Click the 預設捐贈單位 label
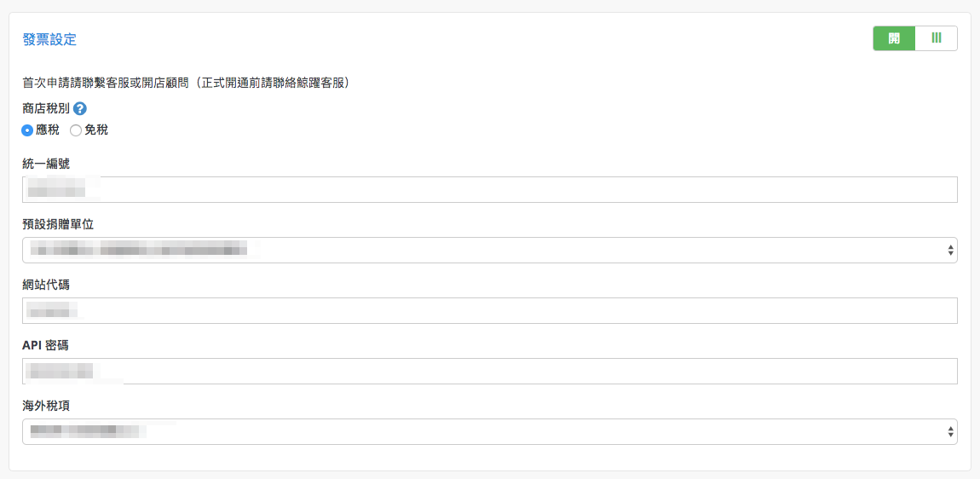This screenshot has width=980, height=479. click(58, 225)
